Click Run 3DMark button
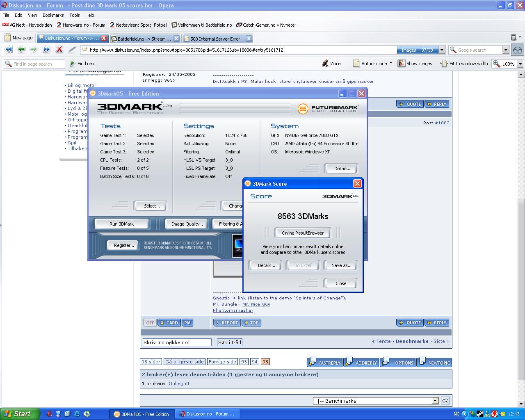 point(121,224)
